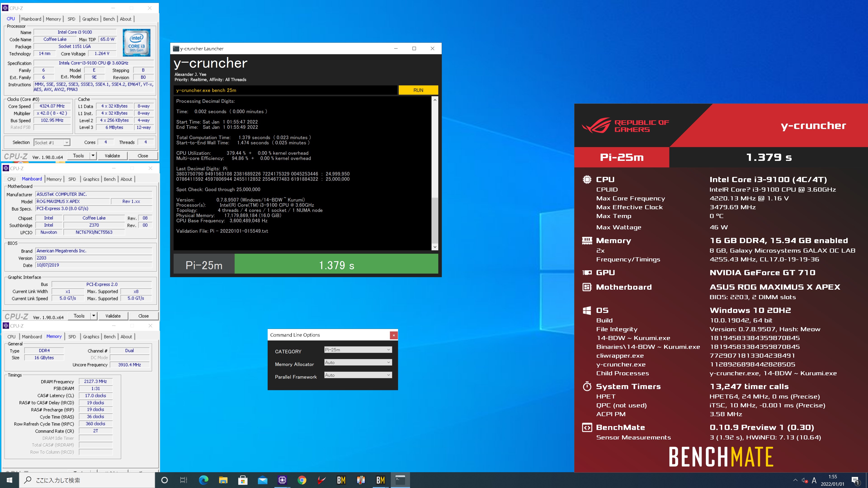The image size is (868, 488).
Task: Open the CATEGORY dropdown showing Pi-25m
Action: pos(358,350)
